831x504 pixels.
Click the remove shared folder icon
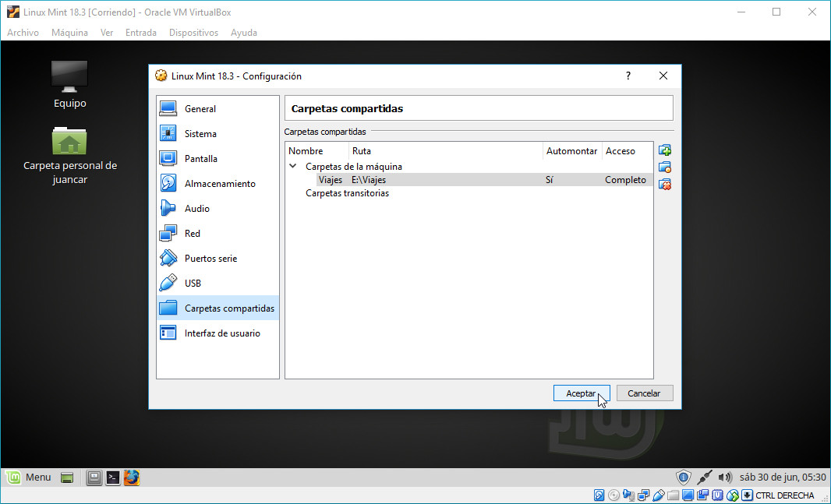tap(665, 185)
